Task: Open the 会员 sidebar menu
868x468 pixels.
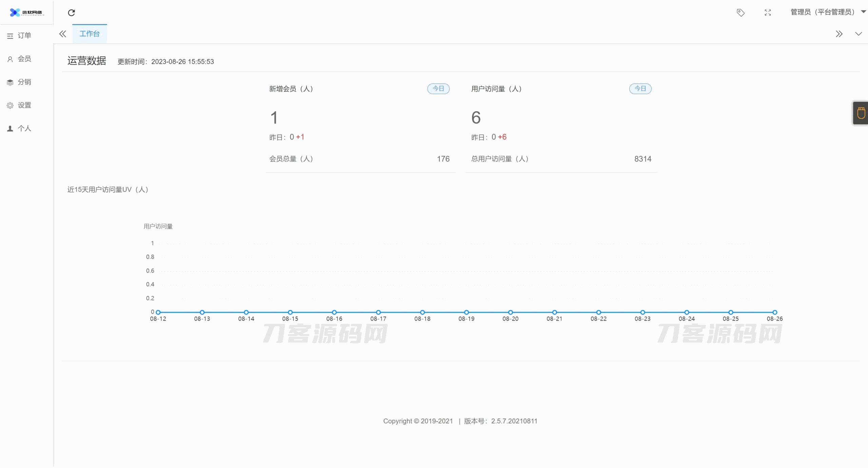Action: click(x=24, y=59)
